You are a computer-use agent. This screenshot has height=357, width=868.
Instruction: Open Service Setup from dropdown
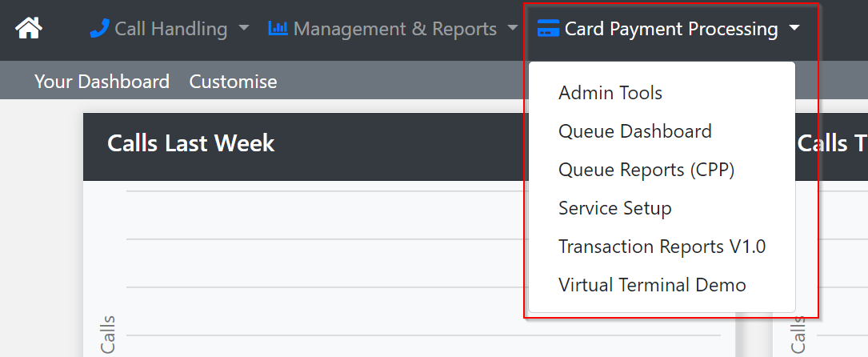(614, 208)
